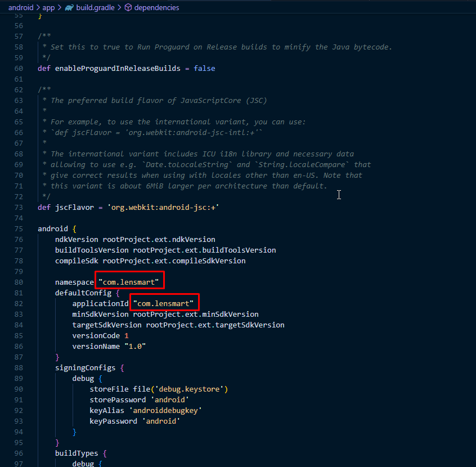Viewport: 476px width, 467px height.
Task: Click the false value of enableProguardInReleaseBuilds
Action: click(x=204, y=69)
